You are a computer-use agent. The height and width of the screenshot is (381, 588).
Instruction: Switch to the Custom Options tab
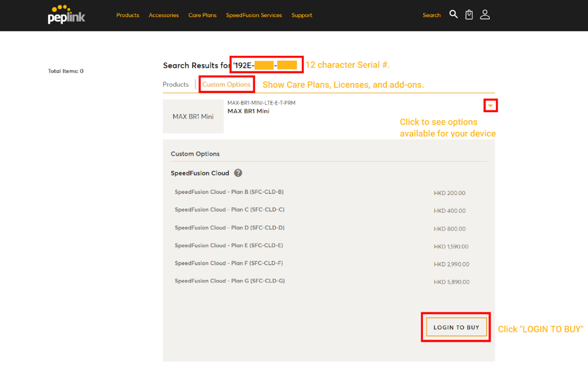point(226,85)
